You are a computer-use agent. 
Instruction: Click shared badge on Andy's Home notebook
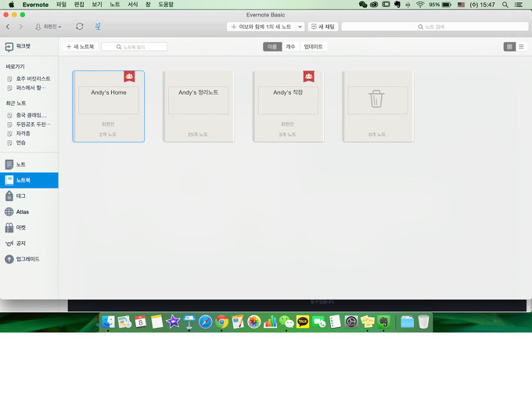click(129, 77)
